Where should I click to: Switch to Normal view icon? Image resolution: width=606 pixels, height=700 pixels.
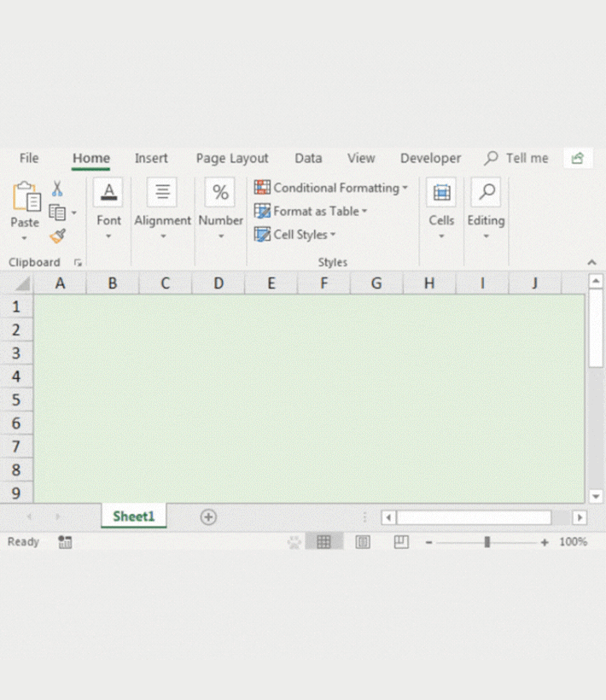[324, 542]
